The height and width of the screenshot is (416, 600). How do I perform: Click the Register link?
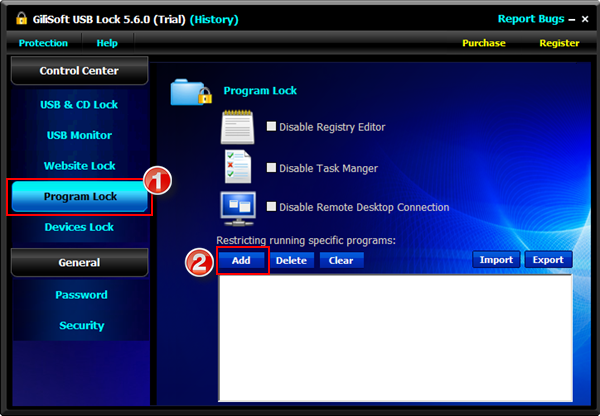[559, 43]
